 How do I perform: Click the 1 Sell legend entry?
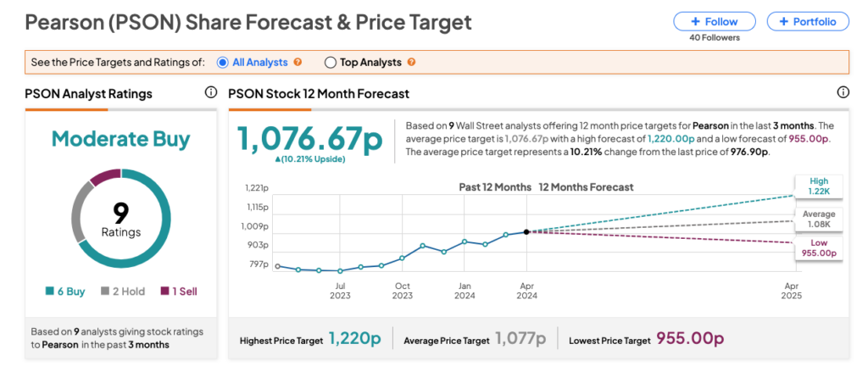coord(179,291)
